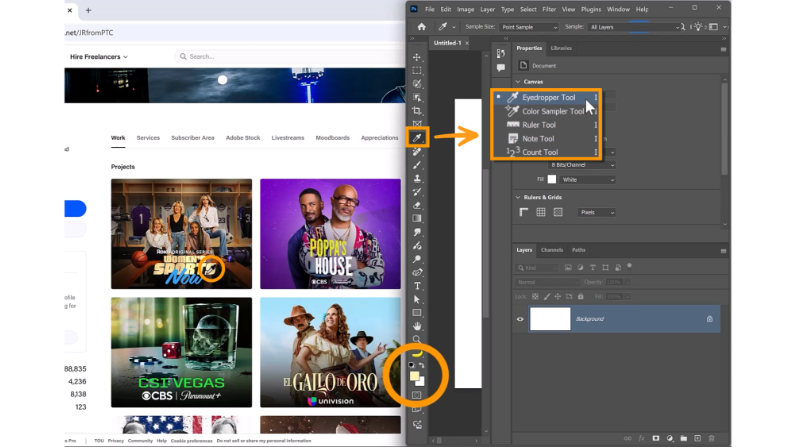Open the Filter menu

pos(549,9)
